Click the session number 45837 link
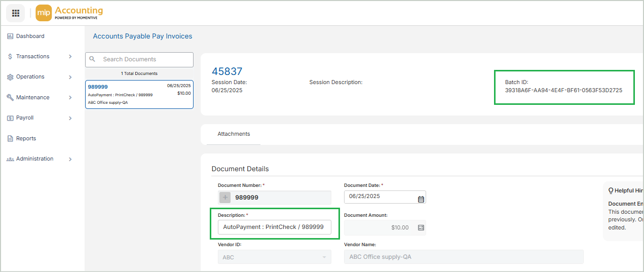This screenshot has height=272, width=644. pos(226,71)
